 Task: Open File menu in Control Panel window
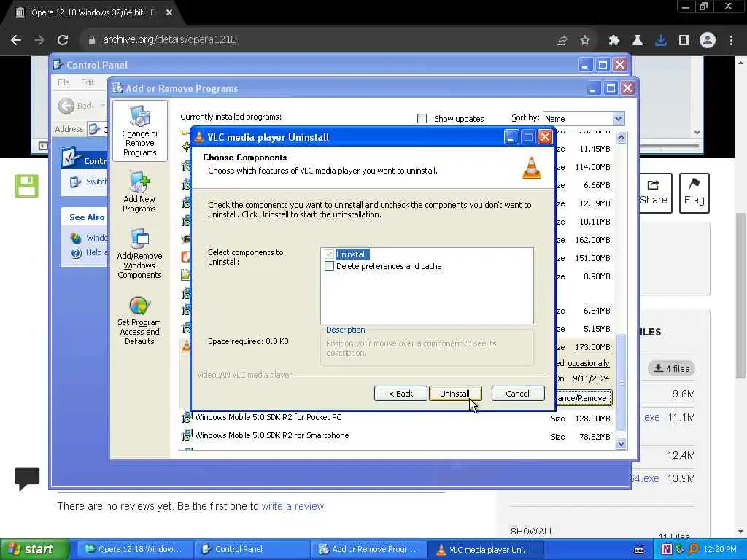(64, 82)
